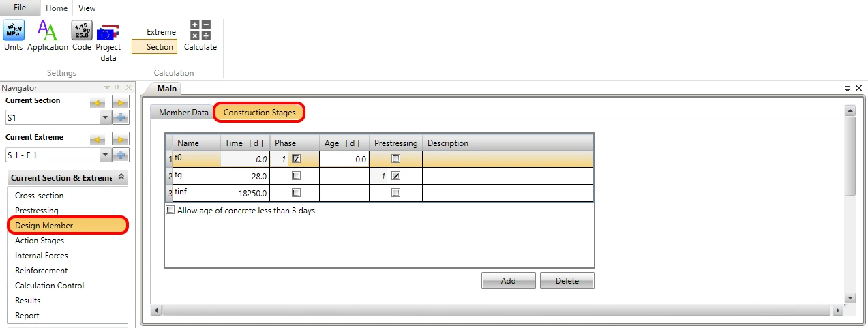Toggle Prestressing checkbox in t0 row
Screen dimensions: 868x328
click(395, 159)
